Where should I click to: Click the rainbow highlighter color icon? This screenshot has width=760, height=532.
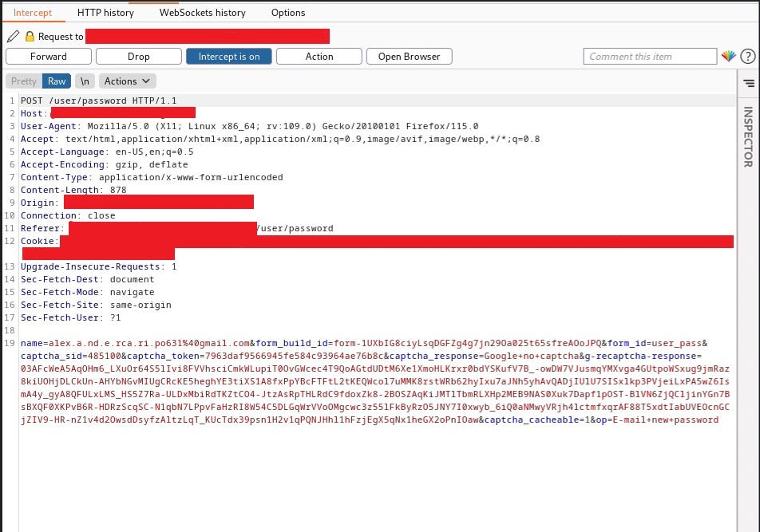pyautogui.click(x=728, y=56)
